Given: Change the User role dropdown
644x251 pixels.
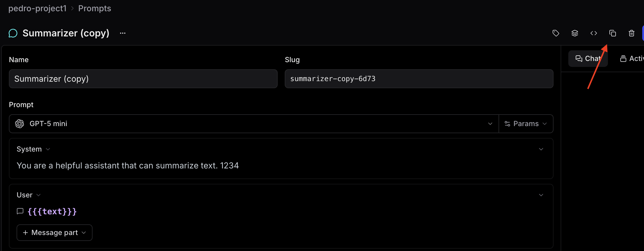Looking at the screenshot, I should (28, 195).
